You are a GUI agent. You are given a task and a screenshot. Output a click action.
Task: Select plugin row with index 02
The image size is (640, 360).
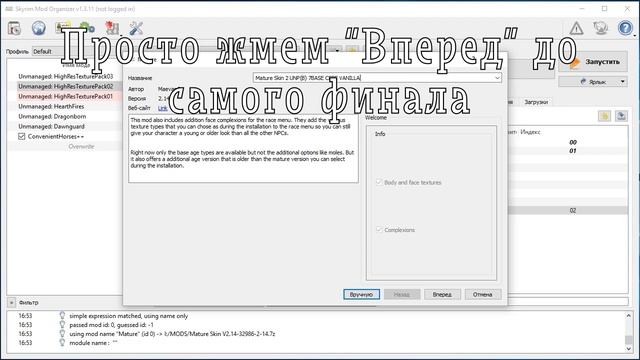tap(567, 210)
